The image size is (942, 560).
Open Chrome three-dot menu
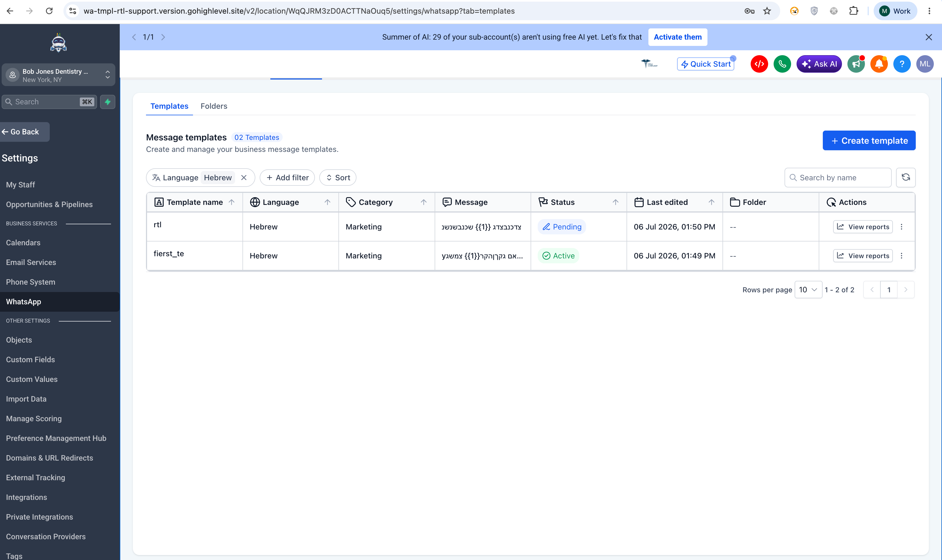click(x=929, y=11)
